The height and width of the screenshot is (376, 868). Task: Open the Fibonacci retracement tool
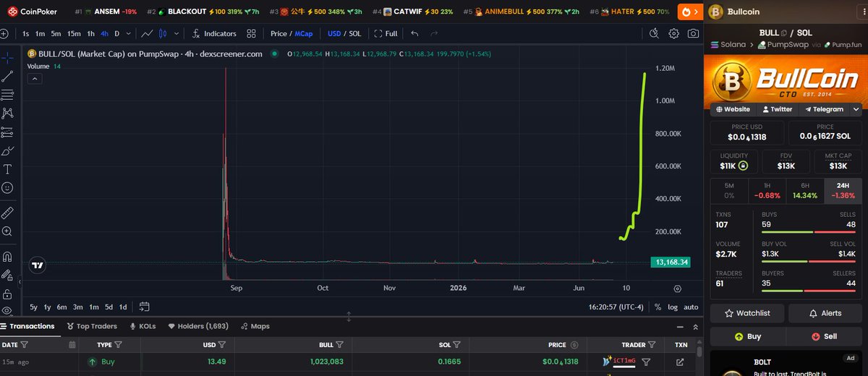coord(8,95)
